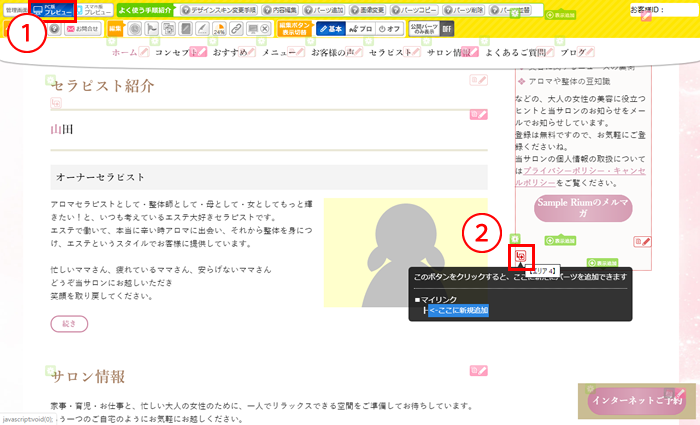Click ここに新規追加 in the tooltip

[x=458, y=310]
